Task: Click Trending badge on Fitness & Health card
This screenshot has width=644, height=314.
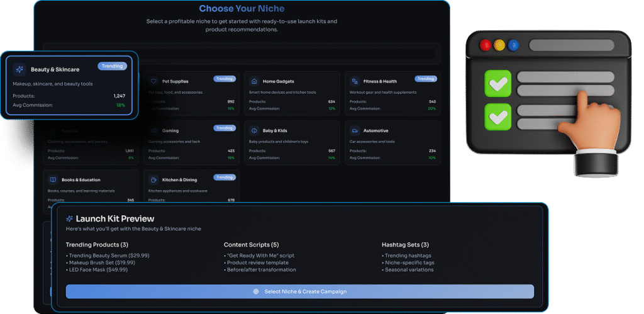Action: 425,79
